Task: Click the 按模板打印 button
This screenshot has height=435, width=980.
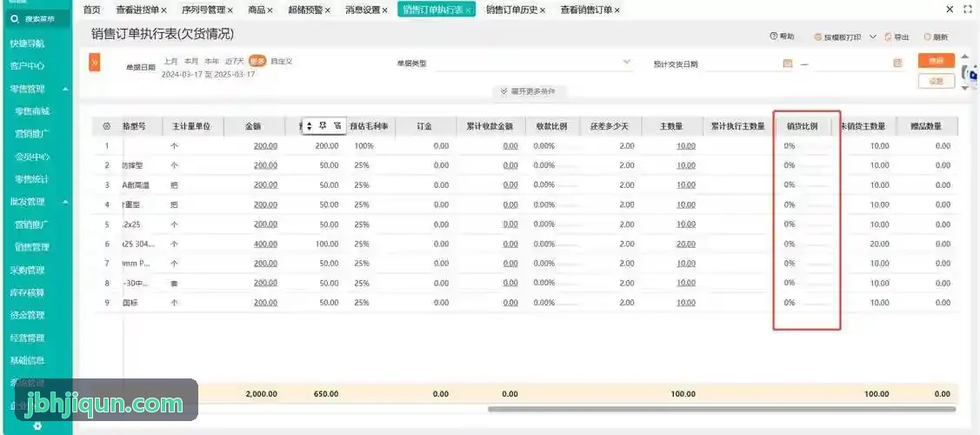Action: pyautogui.click(x=837, y=37)
